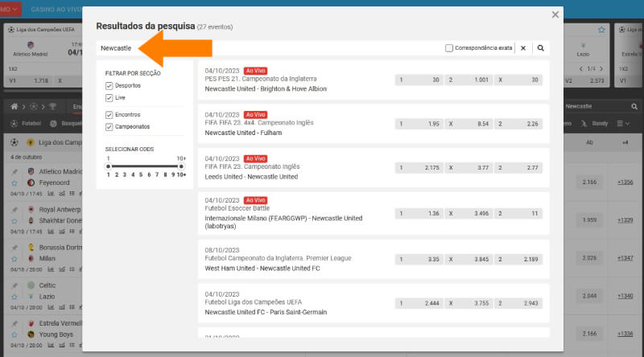Click Liga dos Campeões UEFA card header
The height and width of the screenshot is (357, 644).
pos(42,30)
